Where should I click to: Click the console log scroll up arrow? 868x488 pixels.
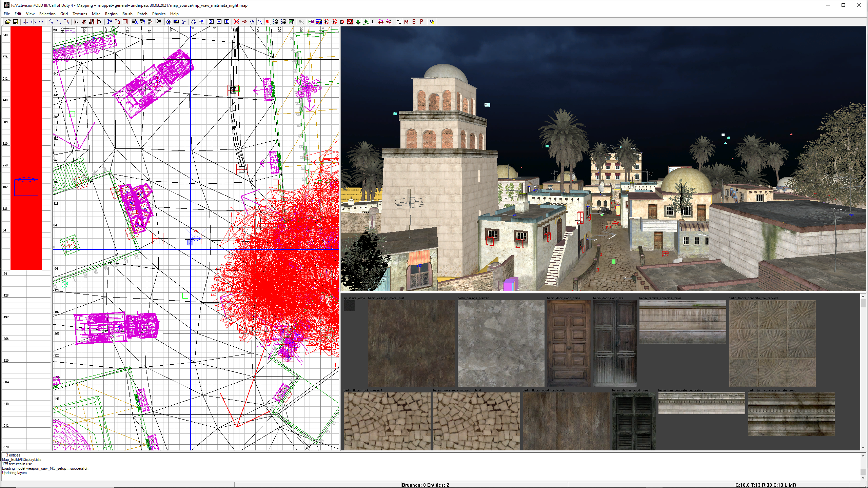tap(863, 456)
